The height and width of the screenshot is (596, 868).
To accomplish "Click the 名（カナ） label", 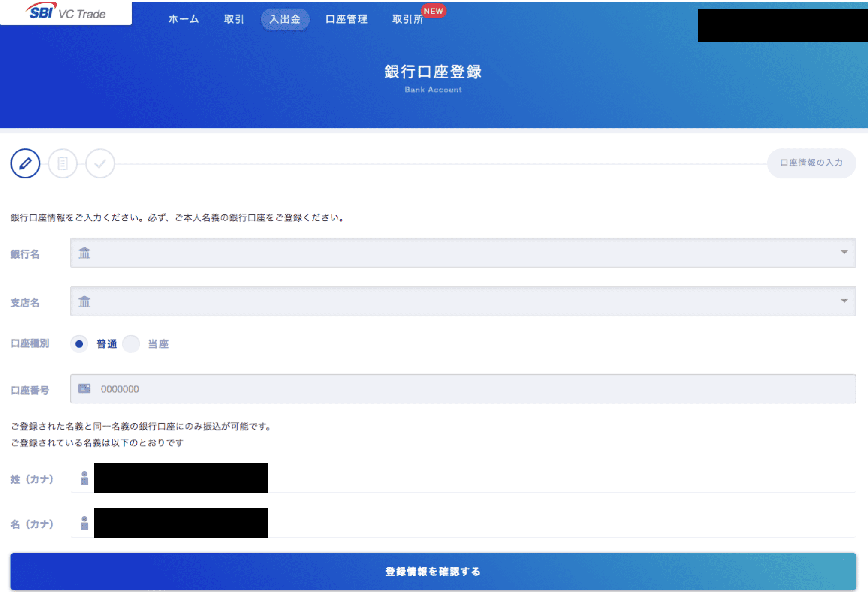I will tap(32, 524).
